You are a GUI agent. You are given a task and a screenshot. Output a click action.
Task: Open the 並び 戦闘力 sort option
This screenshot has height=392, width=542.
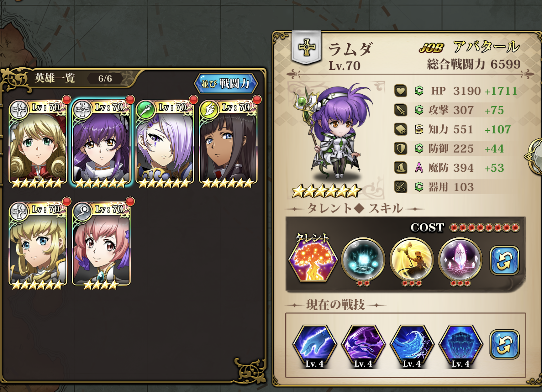point(226,83)
